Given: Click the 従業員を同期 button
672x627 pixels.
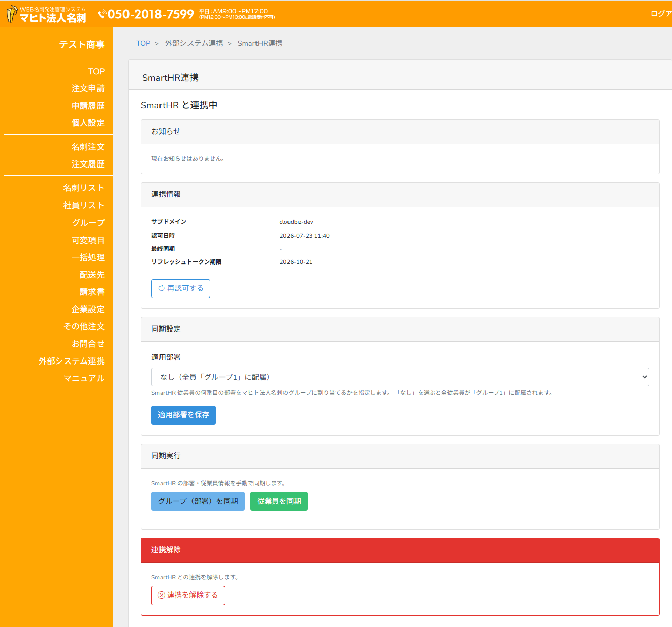Looking at the screenshot, I should 279,501.
